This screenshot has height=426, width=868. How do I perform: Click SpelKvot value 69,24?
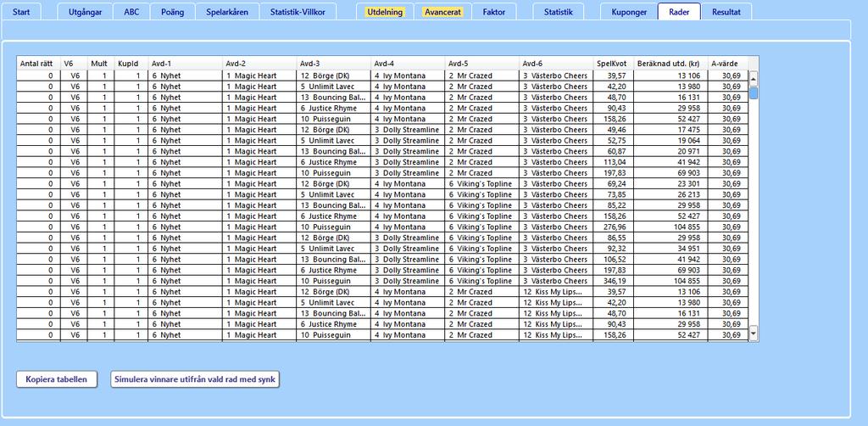(617, 184)
